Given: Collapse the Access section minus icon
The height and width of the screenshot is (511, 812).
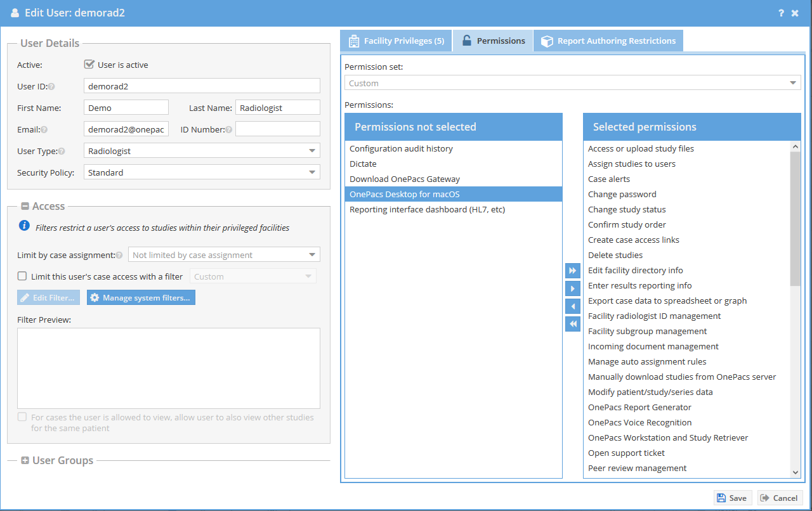Looking at the screenshot, I should (x=25, y=206).
